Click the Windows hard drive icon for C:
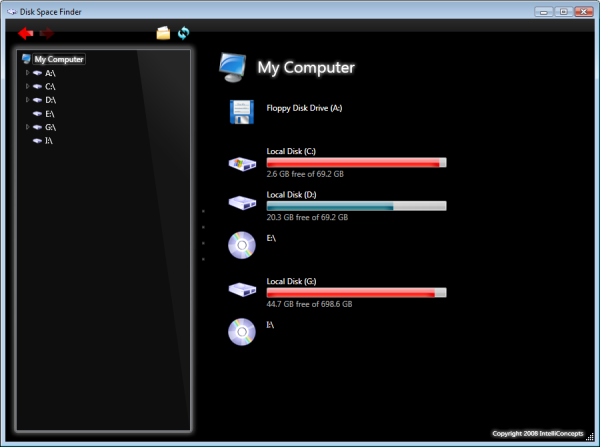Screen dimensions: 600x447 point(242,164)
